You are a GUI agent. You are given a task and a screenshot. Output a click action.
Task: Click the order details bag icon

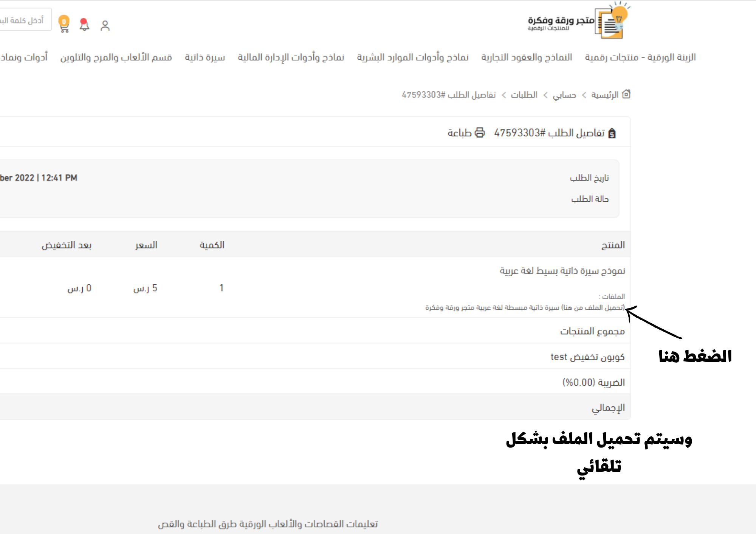click(612, 133)
